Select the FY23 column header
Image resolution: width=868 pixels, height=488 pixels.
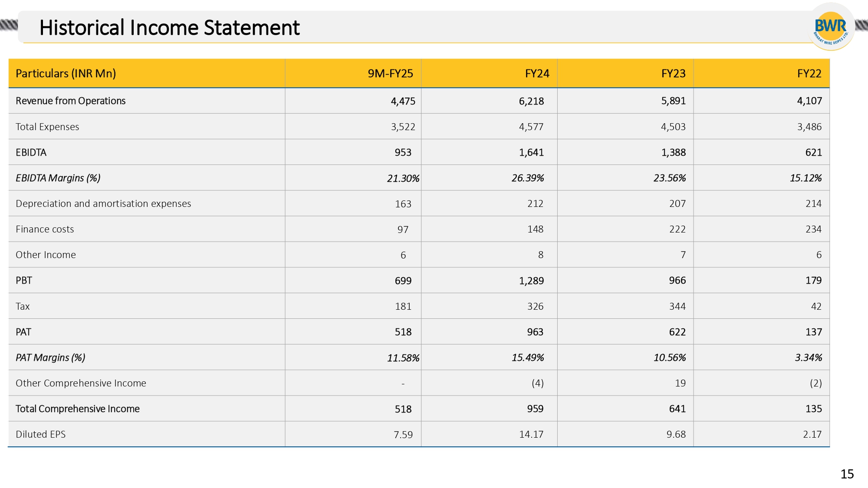click(x=673, y=73)
